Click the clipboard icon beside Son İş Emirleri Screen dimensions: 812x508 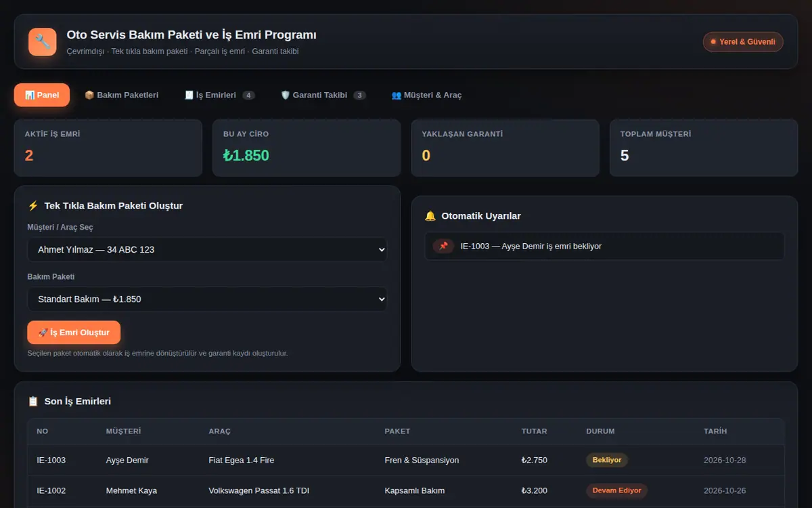[x=33, y=402]
